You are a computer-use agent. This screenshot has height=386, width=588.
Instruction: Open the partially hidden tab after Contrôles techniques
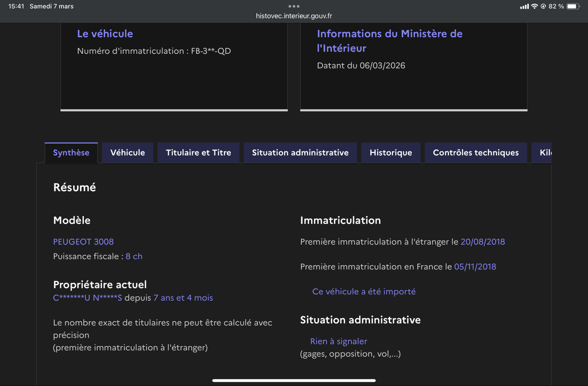(545, 153)
